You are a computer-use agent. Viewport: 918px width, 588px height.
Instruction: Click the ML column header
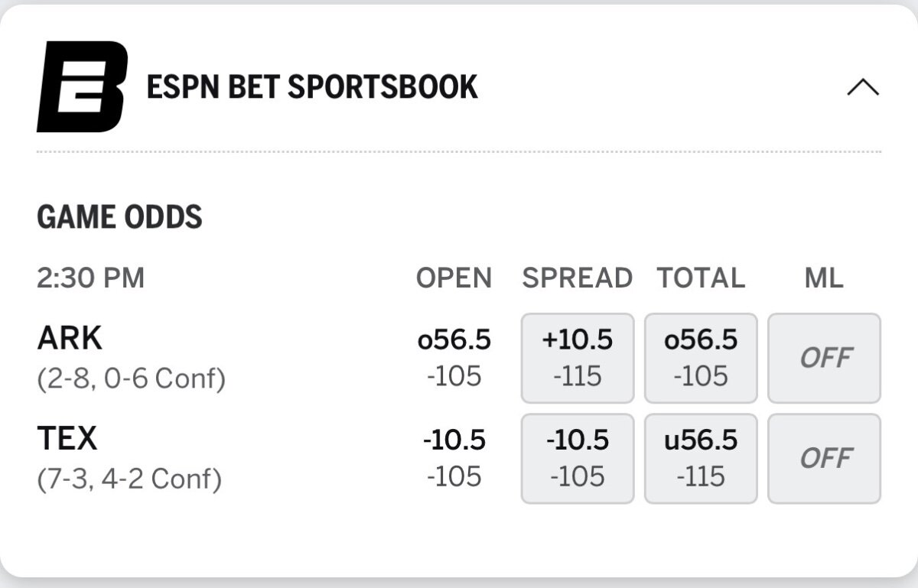[824, 278]
